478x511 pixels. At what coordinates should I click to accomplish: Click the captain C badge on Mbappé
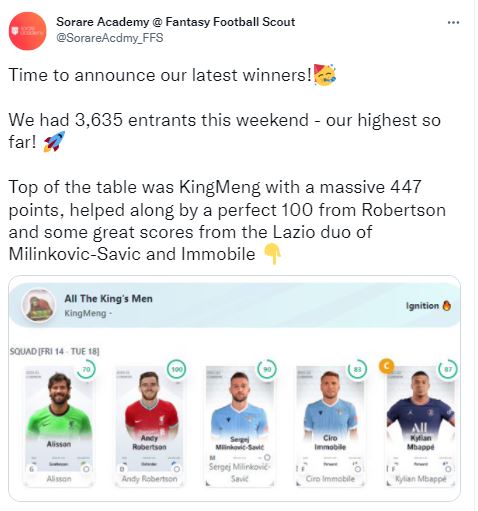click(x=386, y=366)
